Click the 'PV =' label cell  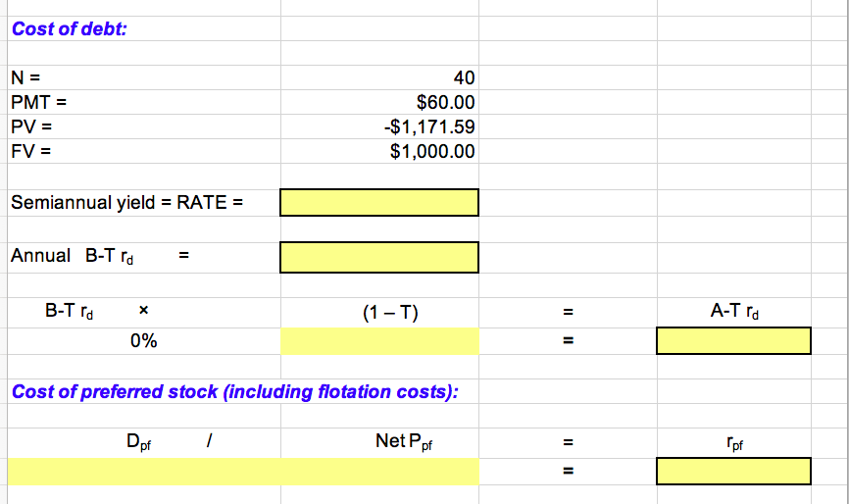coord(144,126)
